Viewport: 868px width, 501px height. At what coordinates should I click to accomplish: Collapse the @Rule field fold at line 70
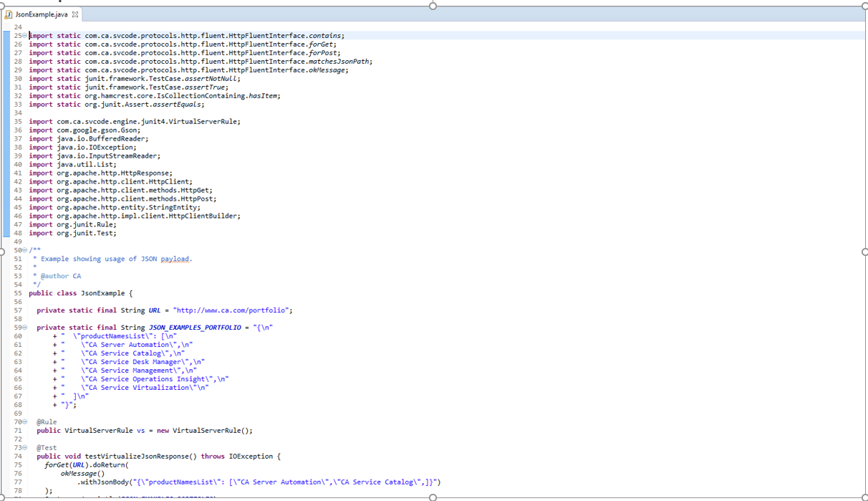point(25,422)
